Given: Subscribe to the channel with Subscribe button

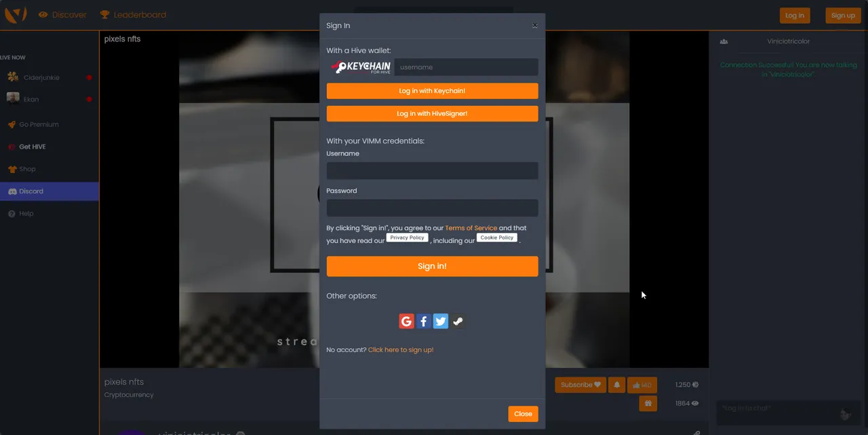Looking at the screenshot, I should coord(580,385).
